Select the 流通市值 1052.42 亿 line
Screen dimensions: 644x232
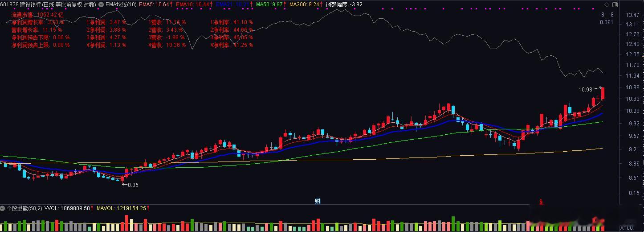pyautogui.click(x=37, y=15)
